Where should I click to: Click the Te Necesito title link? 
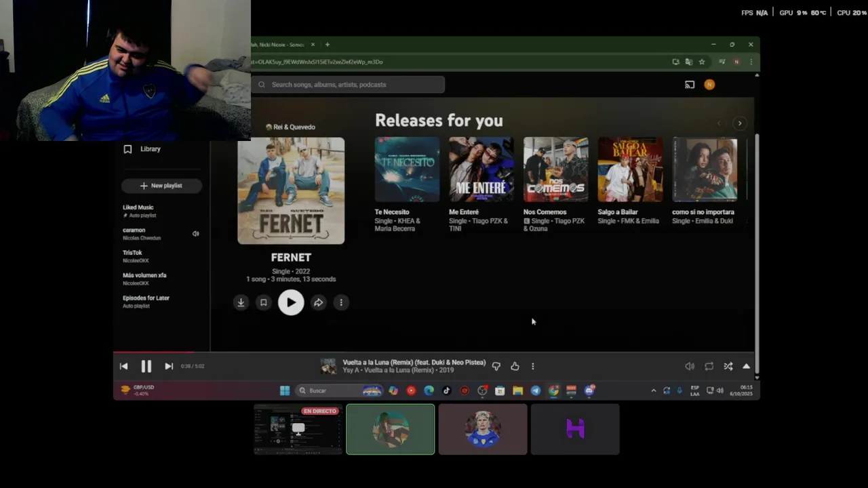392,212
